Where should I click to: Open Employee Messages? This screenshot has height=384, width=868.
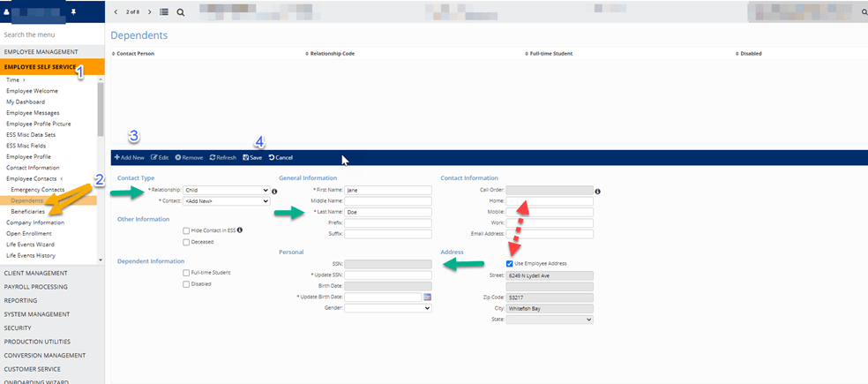coord(33,113)
